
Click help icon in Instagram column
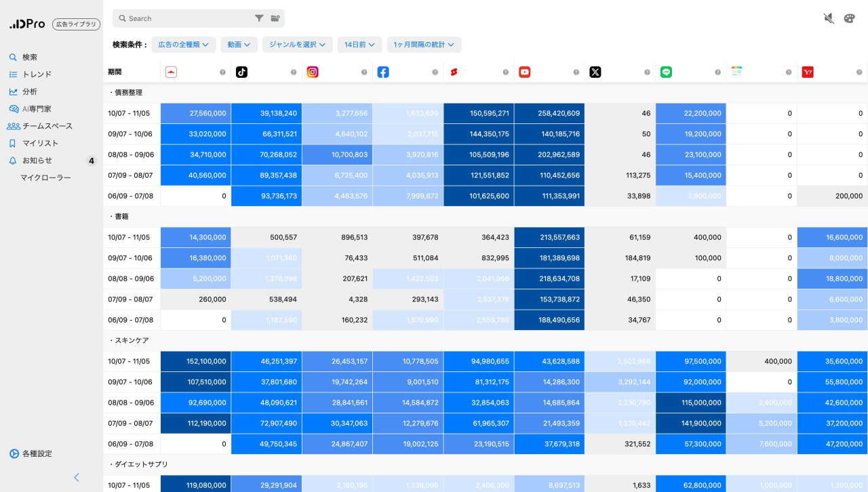(364, 73)
